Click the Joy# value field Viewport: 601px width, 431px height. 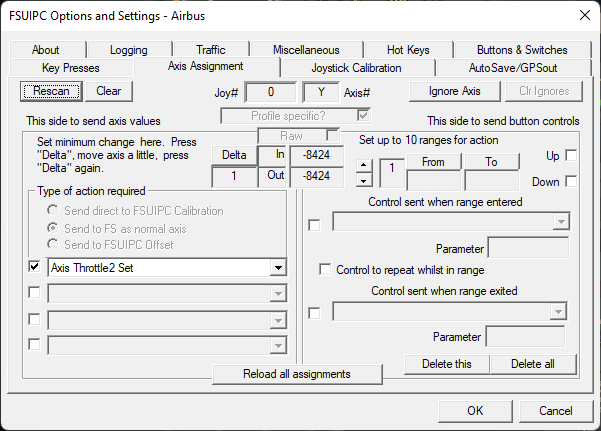(x=271, y=92)
